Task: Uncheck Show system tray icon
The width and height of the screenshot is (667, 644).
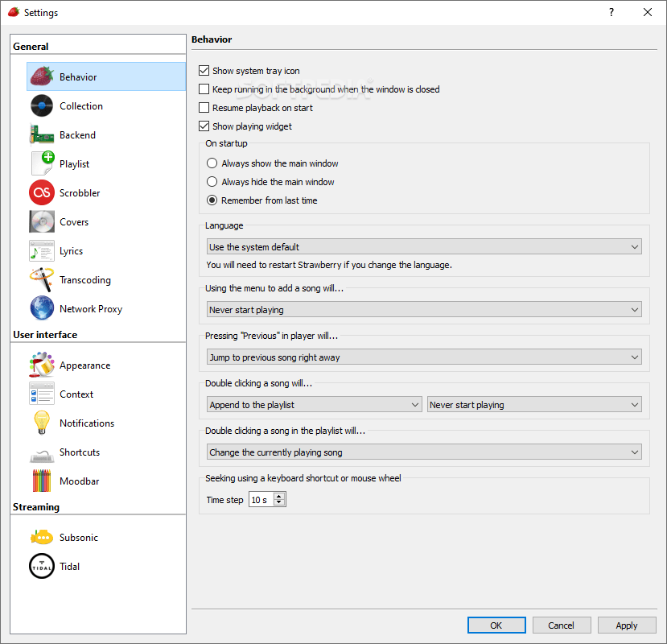Action: (204, 70)
